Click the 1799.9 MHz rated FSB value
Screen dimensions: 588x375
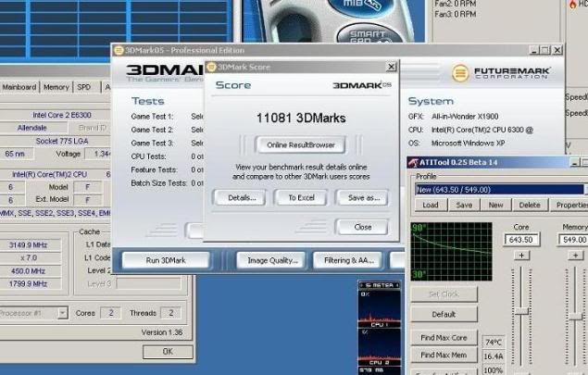(29, 284)
